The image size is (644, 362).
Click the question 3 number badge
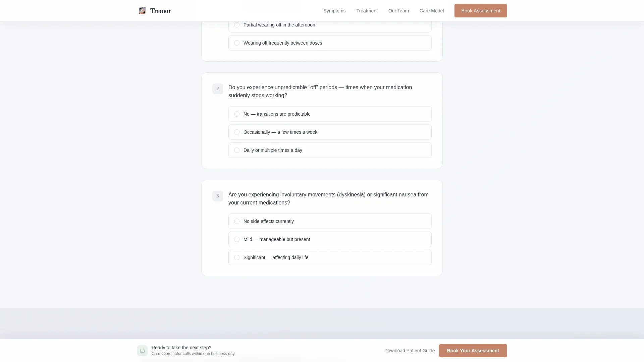(218, 196)
